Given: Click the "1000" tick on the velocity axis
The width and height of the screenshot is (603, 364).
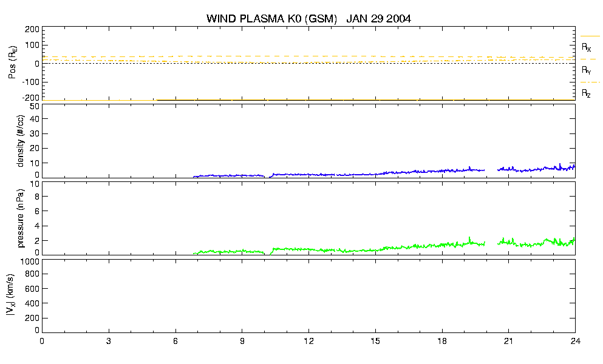Looking at the screenshot, I should [x=29, y=261].
